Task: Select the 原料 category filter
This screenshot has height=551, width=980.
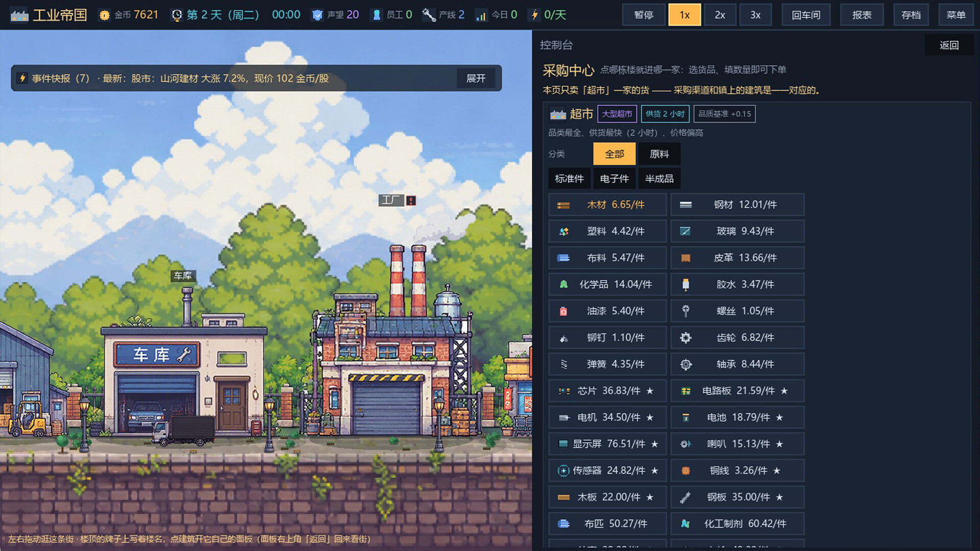Action: pyautogui.click(x=659, y=154)
